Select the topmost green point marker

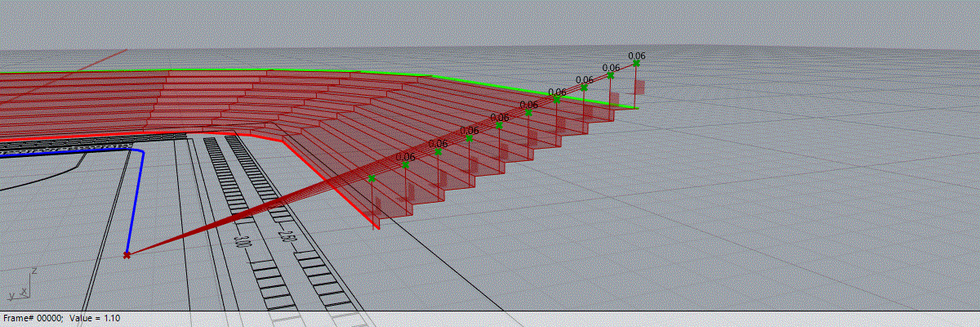(636, 63)
